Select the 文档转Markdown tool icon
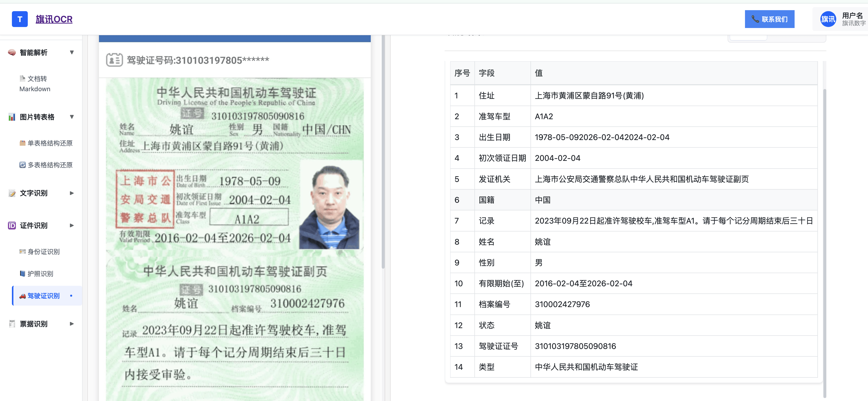 pyautogui.click(x=22, y=79)
